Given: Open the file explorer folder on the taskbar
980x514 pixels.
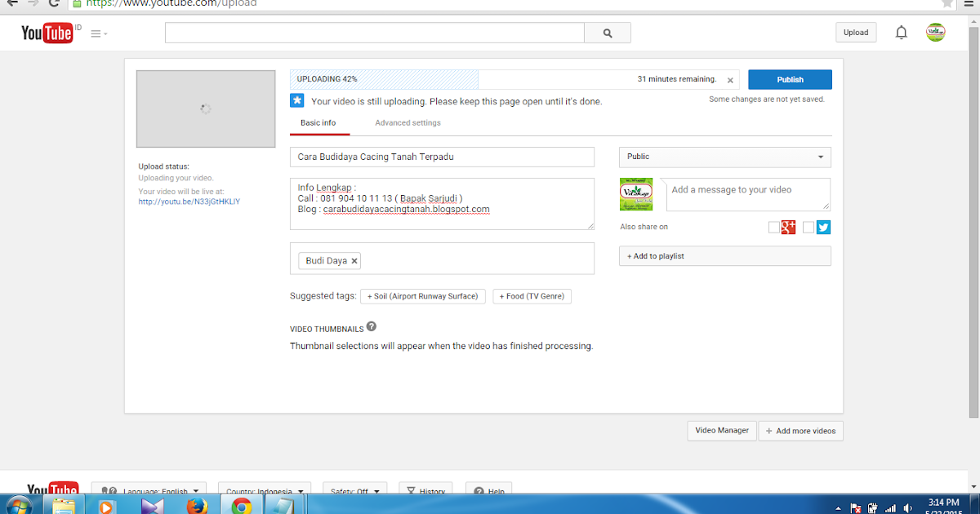Looking at the screenshot, I should pos(64,506).
